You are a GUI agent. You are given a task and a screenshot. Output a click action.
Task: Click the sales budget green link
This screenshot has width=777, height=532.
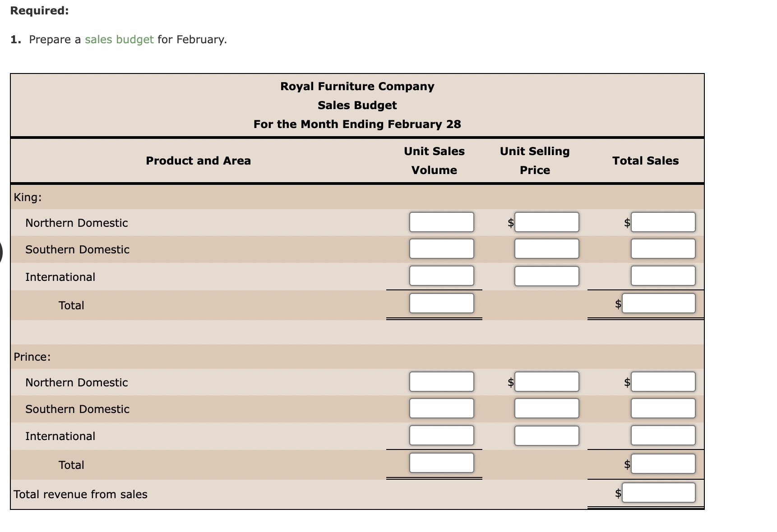tap(118, 40)
